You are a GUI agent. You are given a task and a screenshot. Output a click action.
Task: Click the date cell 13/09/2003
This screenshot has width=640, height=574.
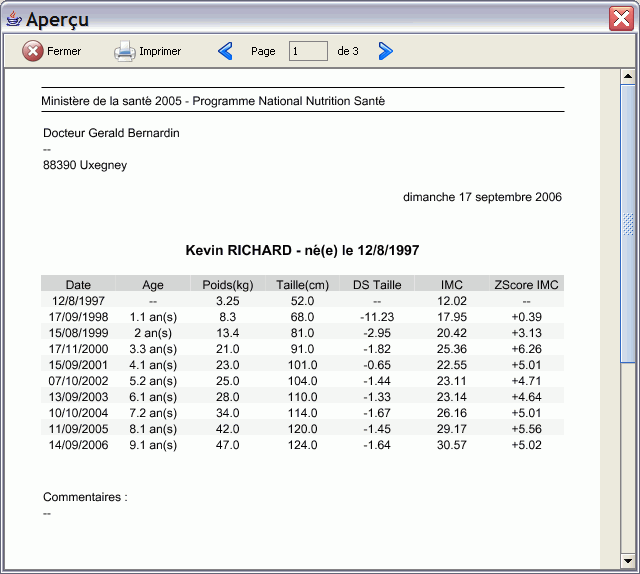point(78,397)
